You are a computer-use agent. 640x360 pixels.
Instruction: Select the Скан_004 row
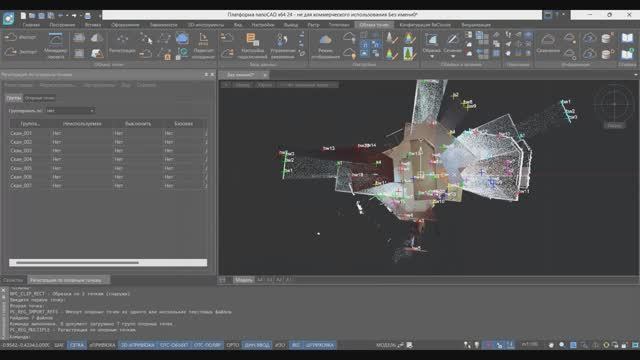[108, 159]
